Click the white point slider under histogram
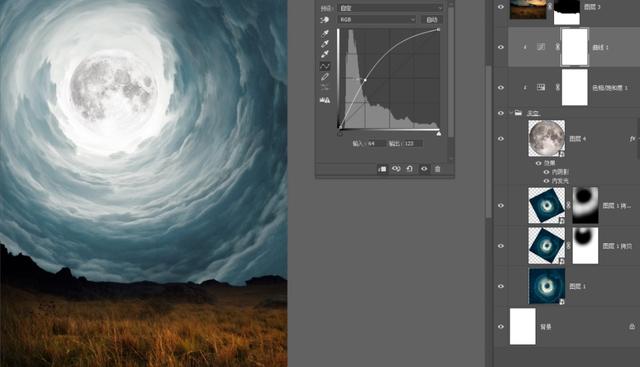 439,133
